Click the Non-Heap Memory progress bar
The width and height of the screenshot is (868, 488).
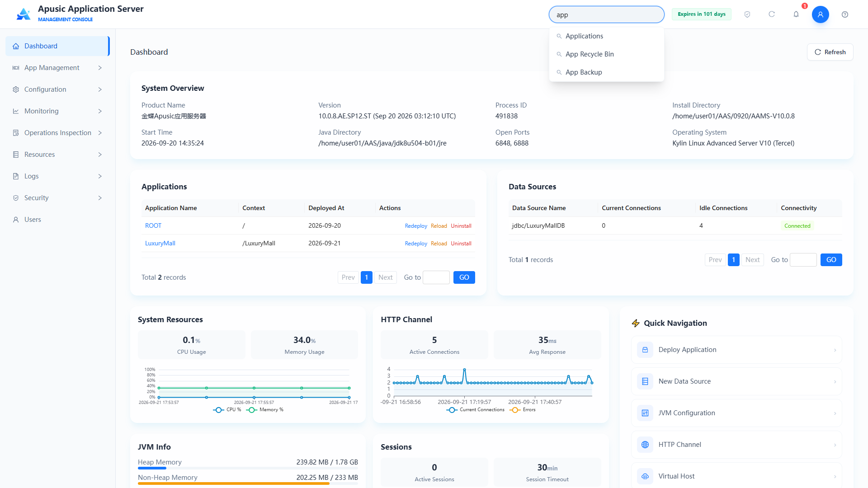point(248,483)
